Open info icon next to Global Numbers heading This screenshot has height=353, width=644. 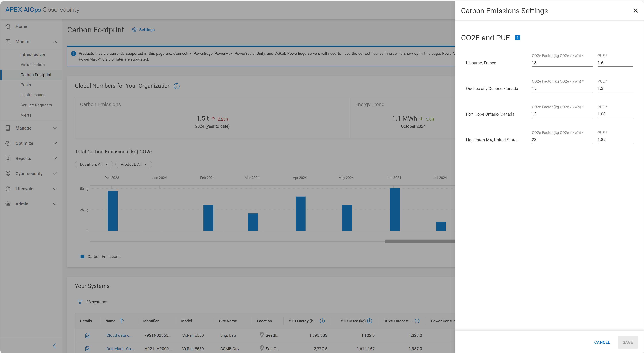pos(177,86)
